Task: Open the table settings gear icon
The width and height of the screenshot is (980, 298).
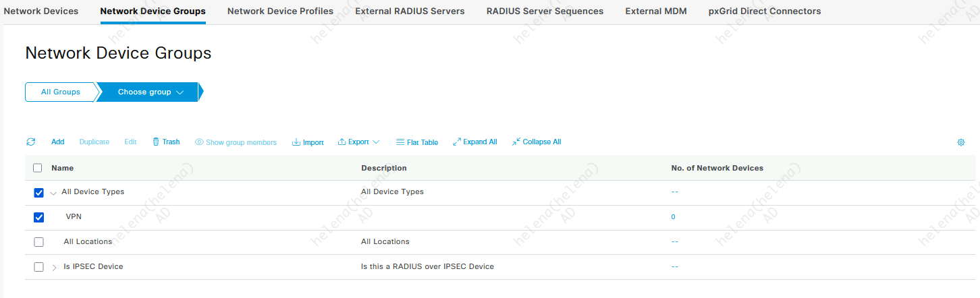Action: click(961, 142)
